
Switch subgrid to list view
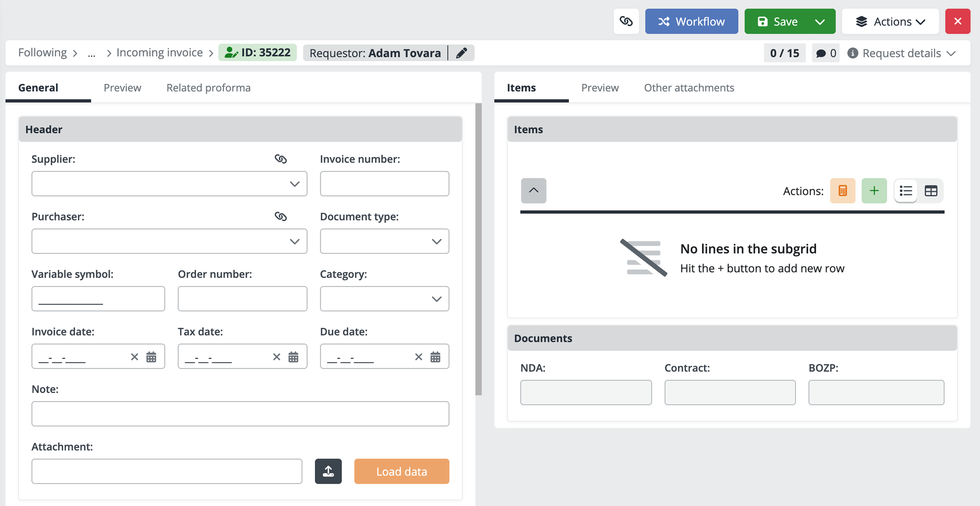click(906, 191)
